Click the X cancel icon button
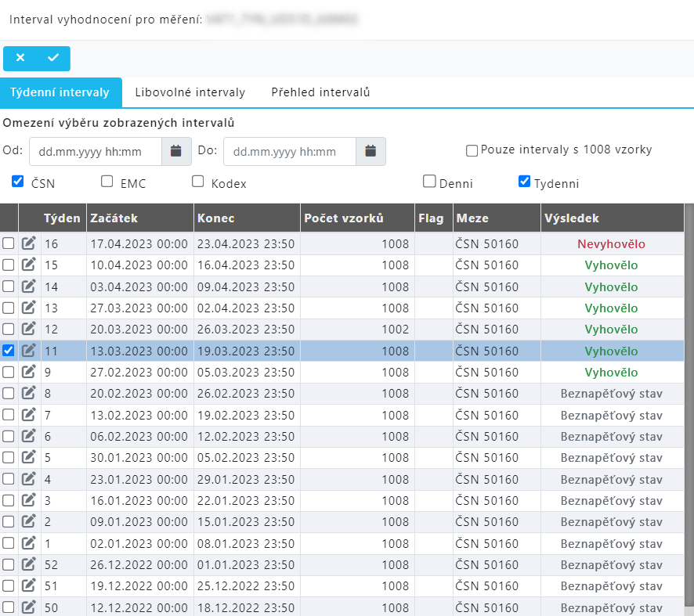Viewport: 694px width, 616px height. [20, 58]
